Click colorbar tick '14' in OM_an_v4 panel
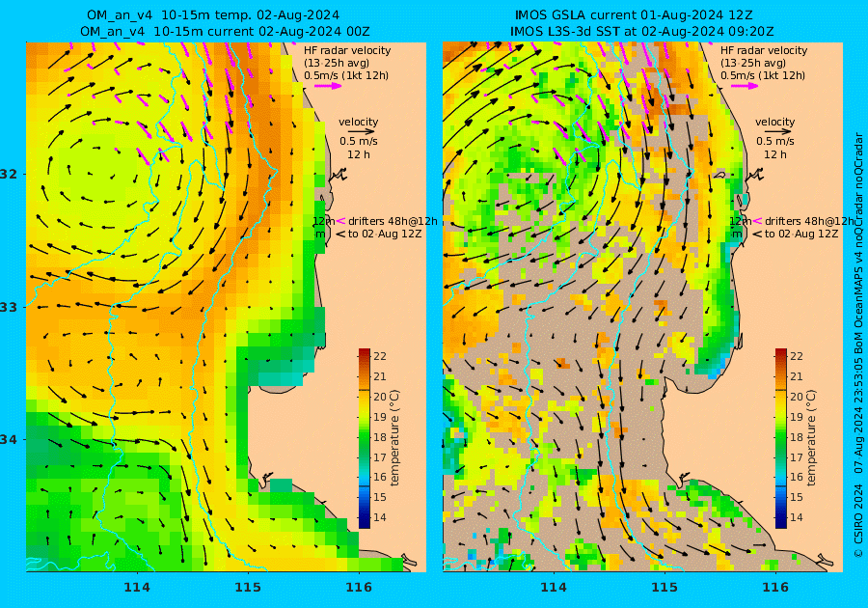 tap(380, 517)
